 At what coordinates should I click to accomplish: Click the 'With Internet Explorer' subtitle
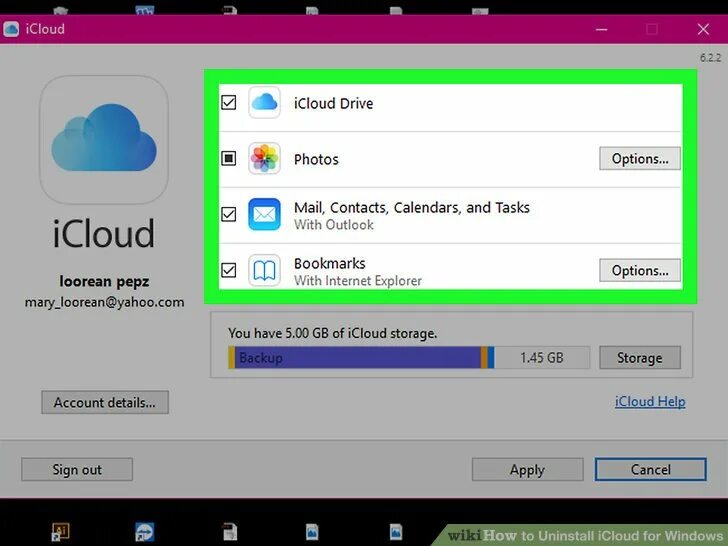(358, 280)
